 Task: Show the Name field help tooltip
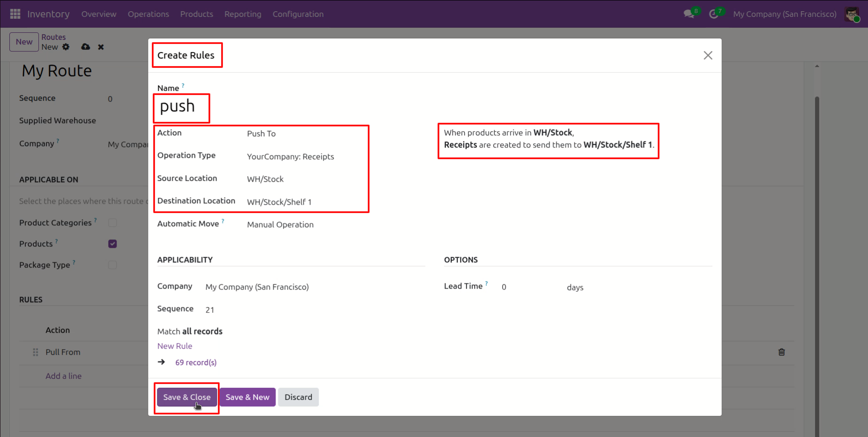coord(183,86)
